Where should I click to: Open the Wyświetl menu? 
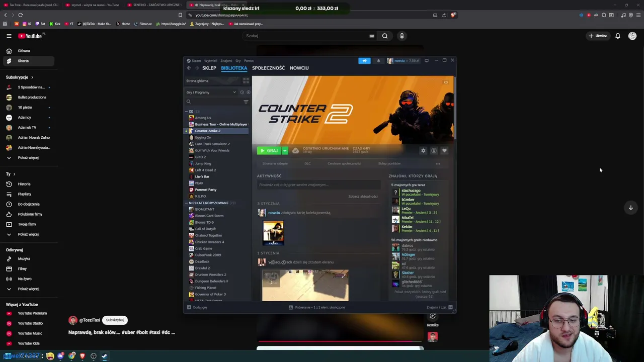point(211,61)
